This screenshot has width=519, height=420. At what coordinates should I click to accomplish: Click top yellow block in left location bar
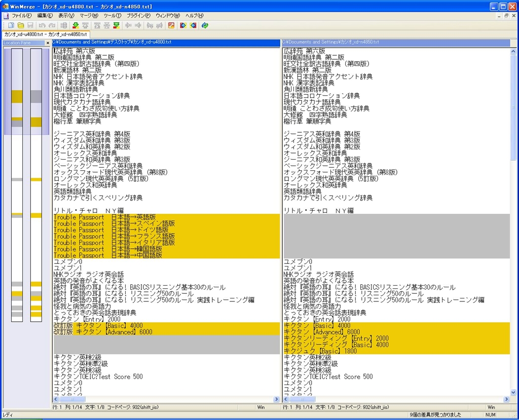point(17,97)
